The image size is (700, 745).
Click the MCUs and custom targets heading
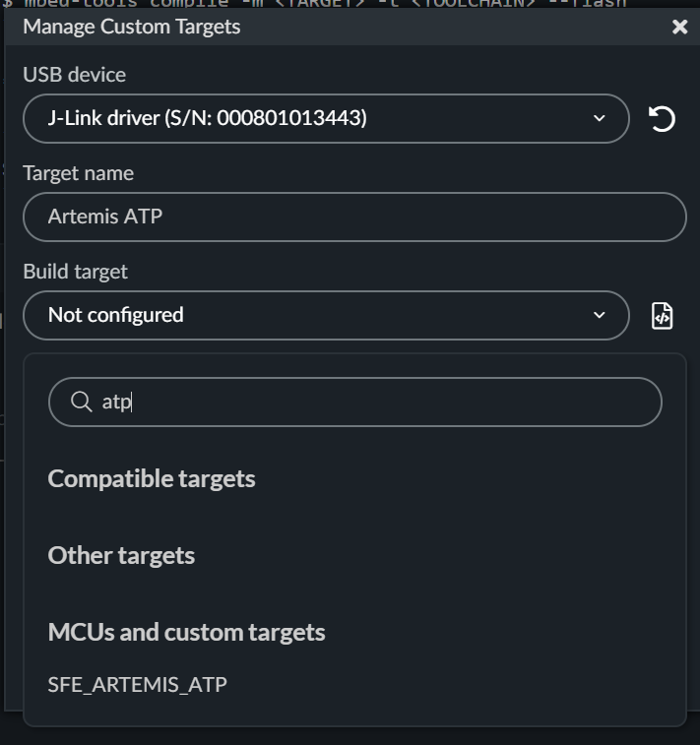[x=186, y=633]
